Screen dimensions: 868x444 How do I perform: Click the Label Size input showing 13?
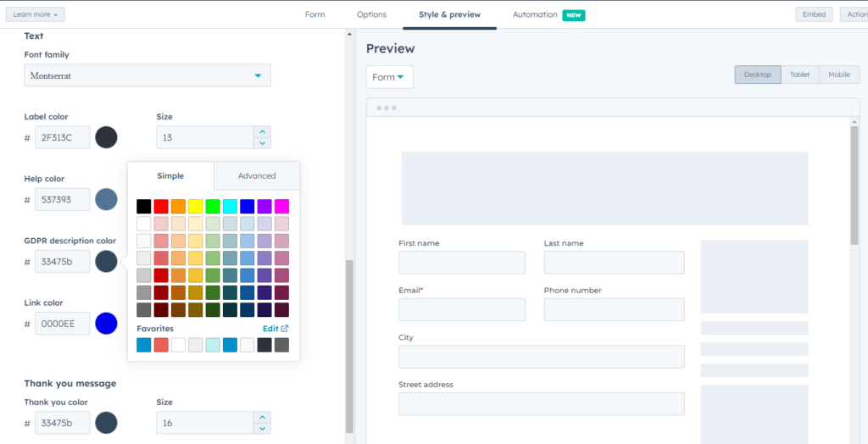pyautogui.click(x=205, y=137)
